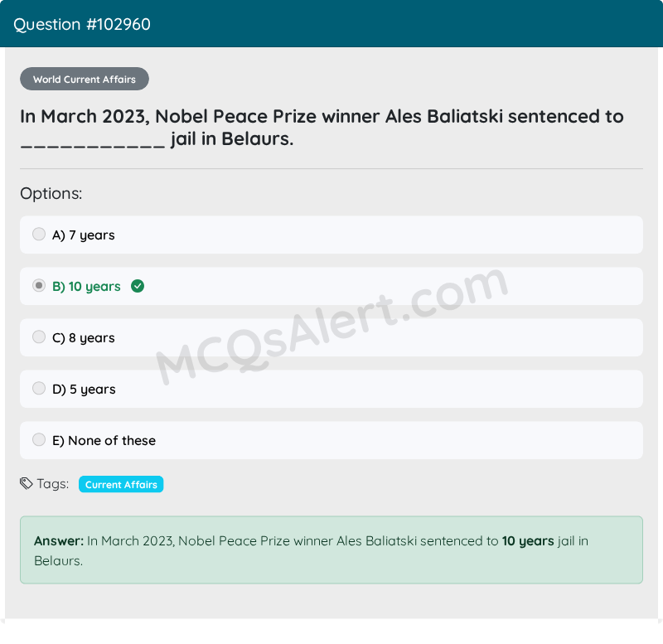Click the Answer explanation box
The image size is (663, 644).
pos(331,549)
